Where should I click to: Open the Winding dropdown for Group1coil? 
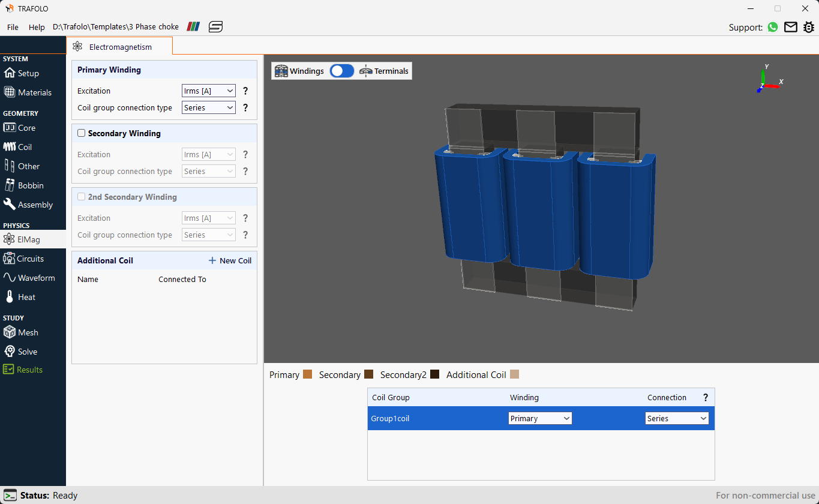540,418
